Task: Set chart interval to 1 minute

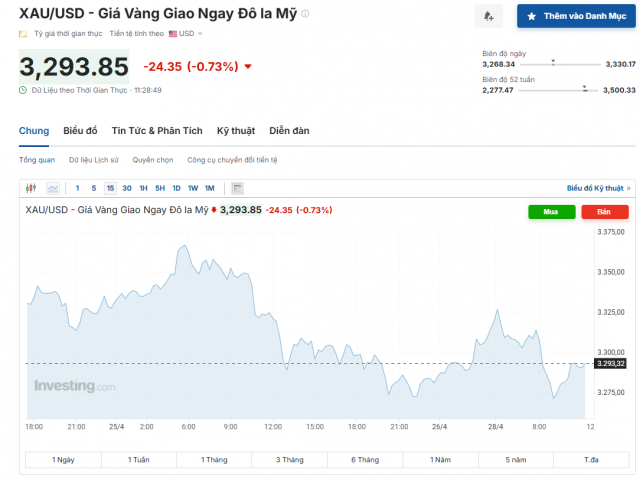Action: [x=78, y=188]
